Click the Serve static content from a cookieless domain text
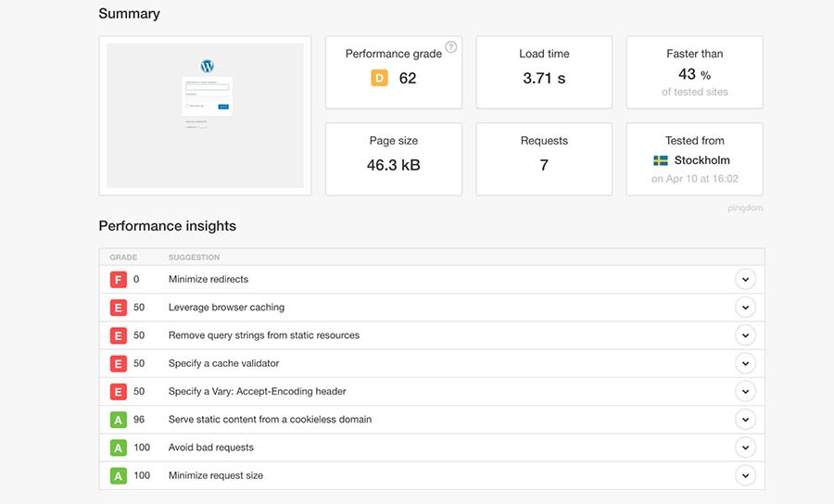Image resolution: width=834 pixels, height=504 pixels. click(270, 420)
